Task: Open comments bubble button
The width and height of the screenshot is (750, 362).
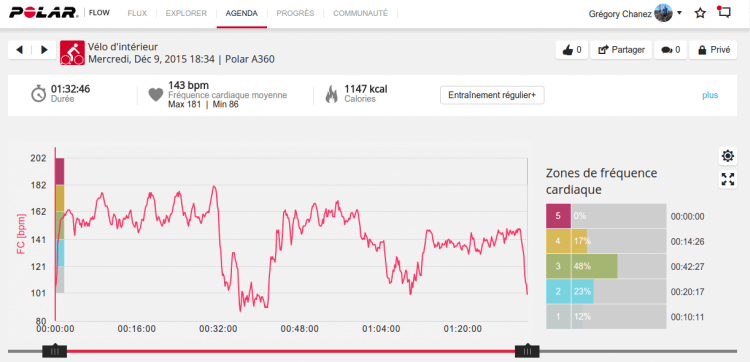Action: [671, 50]
